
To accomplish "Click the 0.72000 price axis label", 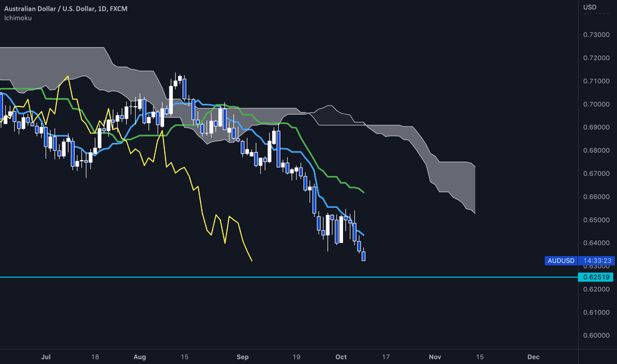I will 596,58.
